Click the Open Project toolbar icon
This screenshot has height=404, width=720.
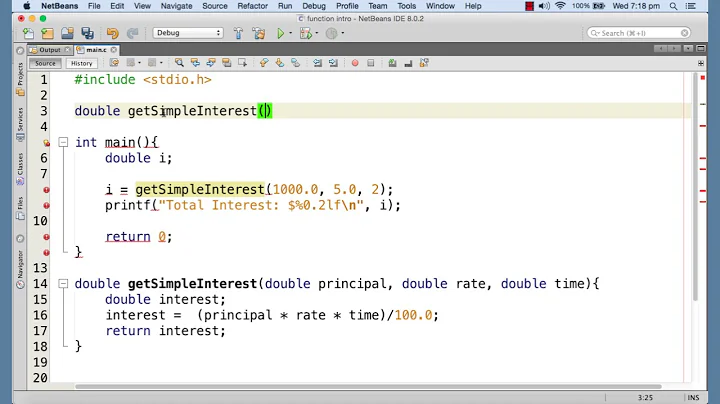pyautogui.click(x=67, y=33)
